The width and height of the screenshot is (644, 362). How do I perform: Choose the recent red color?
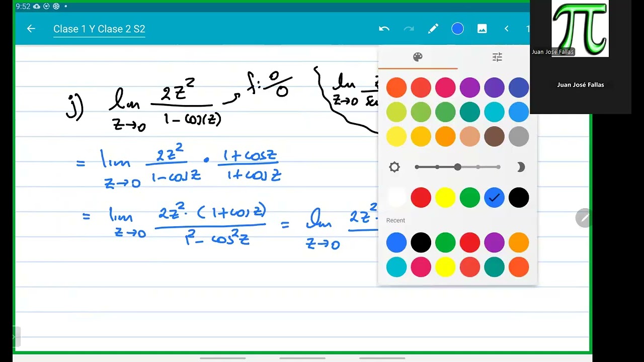(470, 242)
